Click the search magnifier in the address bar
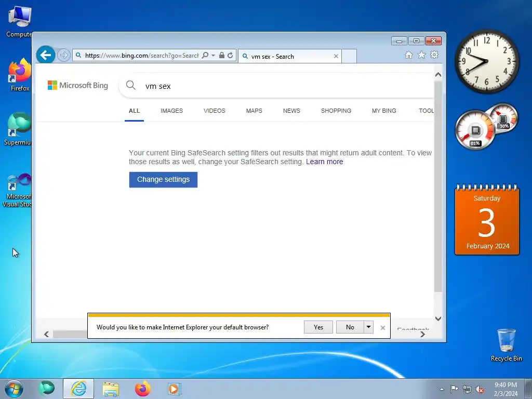 pyautogui.click(x=205, y=55)
